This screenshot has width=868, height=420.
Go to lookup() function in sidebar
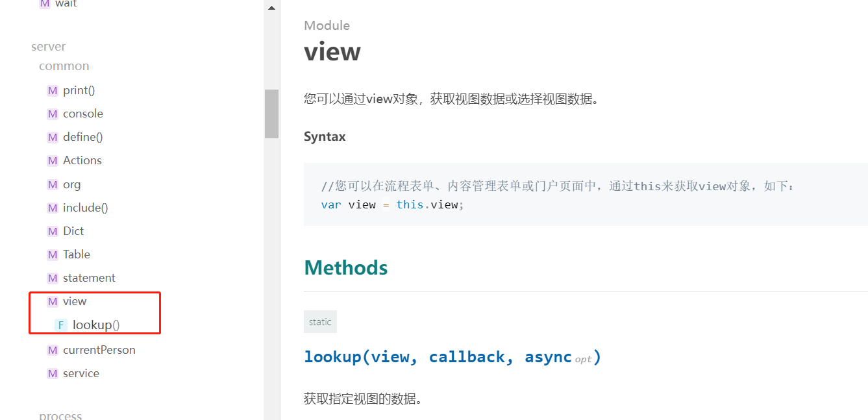click(96, 325)
